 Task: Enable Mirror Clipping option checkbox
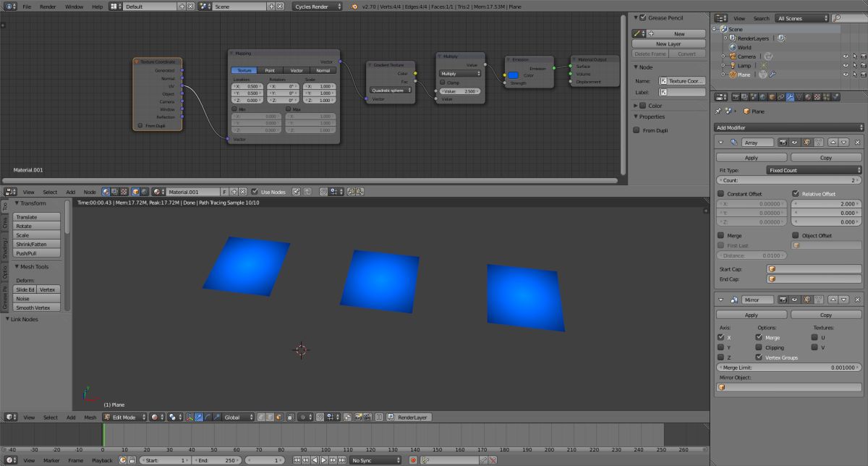coord(759,347)
